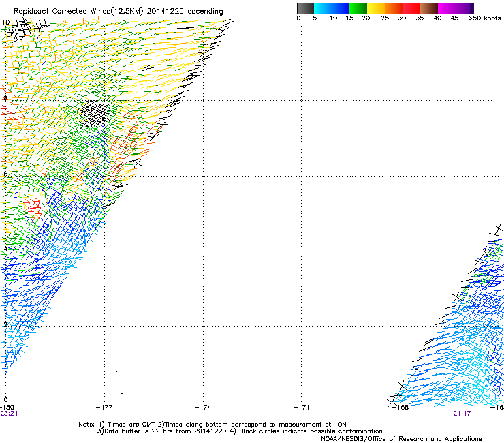The width and height of the screenshot is (504, 443).
Task: Click the cyan-to-blue 5–15 knots legend segment
Action: pyautogui.click(x=332, y=8)
